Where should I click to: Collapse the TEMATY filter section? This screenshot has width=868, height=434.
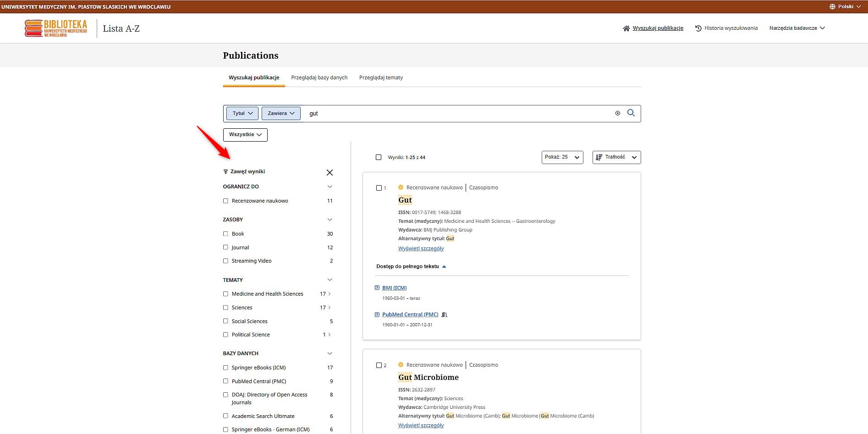[330, 280]
